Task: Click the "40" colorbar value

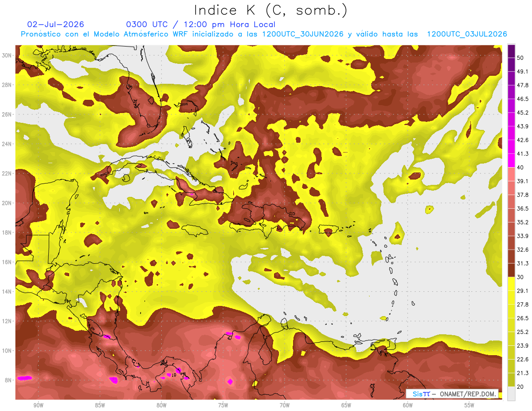Action: [x=520, y=168]
